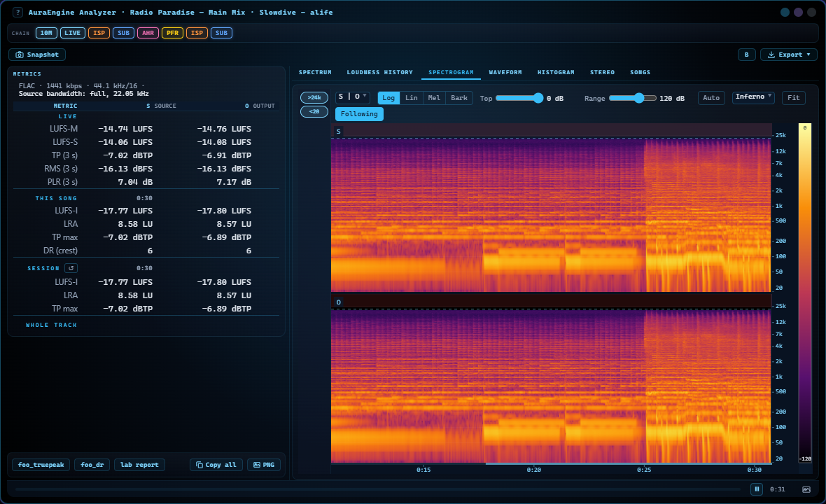Select the last SUB chain badge
Image resolution: width=826 pixels, height=504 pixels.
(221, 33)
